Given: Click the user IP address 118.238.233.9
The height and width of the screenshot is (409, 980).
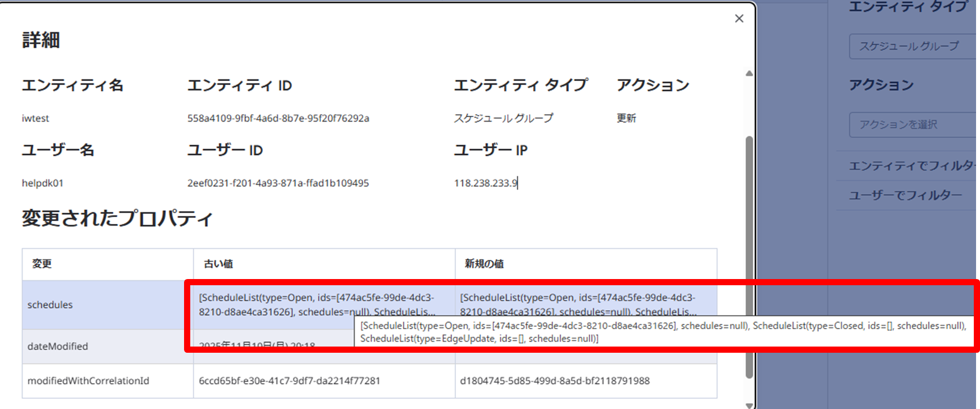Looking at the screenshot, I should (485, 183).
